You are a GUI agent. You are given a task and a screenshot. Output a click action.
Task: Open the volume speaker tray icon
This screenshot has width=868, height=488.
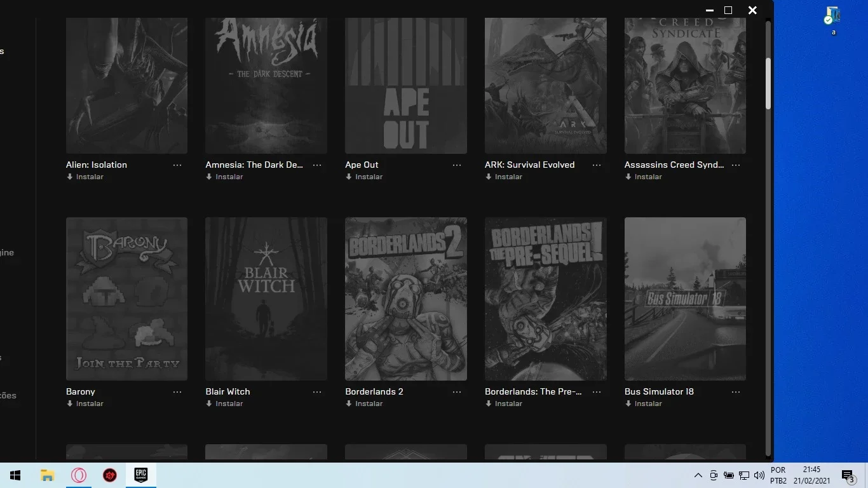point(759,475)
